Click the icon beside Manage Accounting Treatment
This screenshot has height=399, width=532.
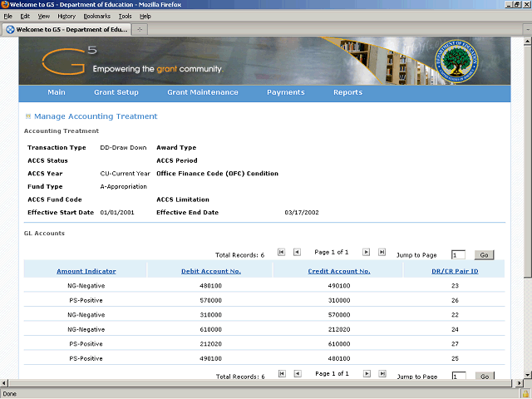pyautogui.click(x=28, y=116)
